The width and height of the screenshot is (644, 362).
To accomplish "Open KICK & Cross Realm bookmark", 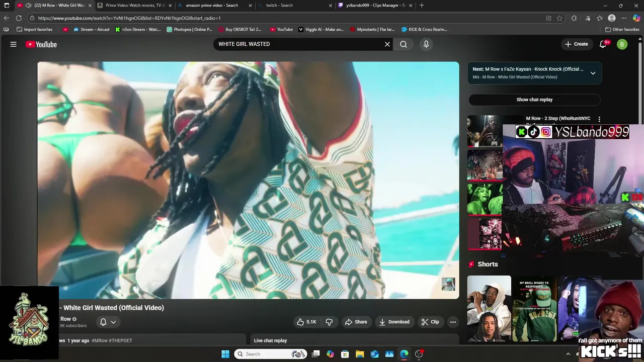I will pos(424,30).
